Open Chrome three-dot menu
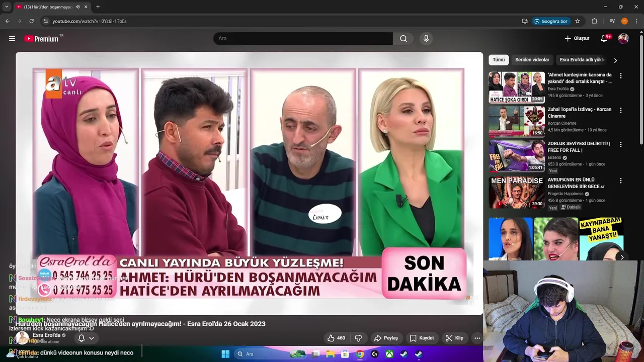 pyautogui.click(x=636, y=21)
